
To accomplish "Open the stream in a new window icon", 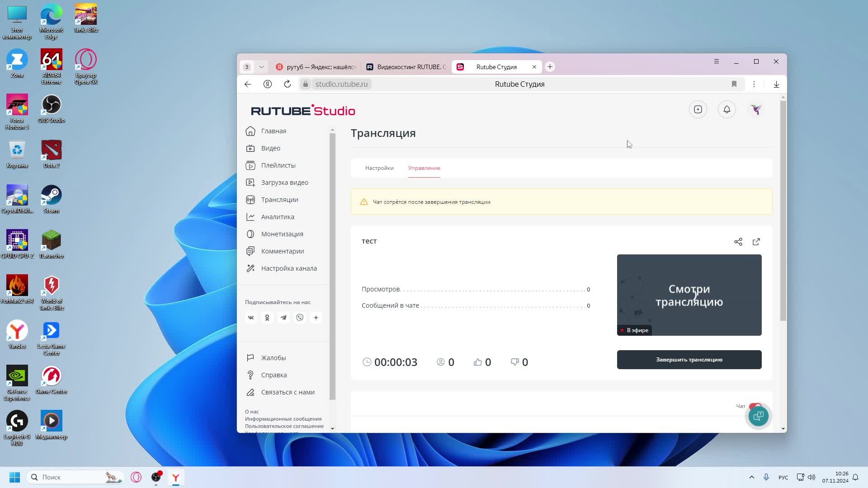I will tap(756, 242).
